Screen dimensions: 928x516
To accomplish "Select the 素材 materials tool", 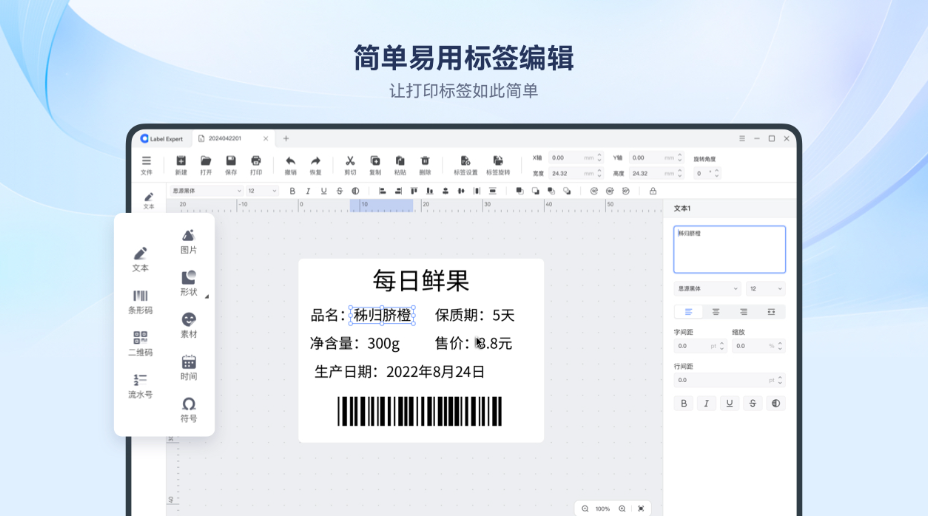I will coord(189,326).
